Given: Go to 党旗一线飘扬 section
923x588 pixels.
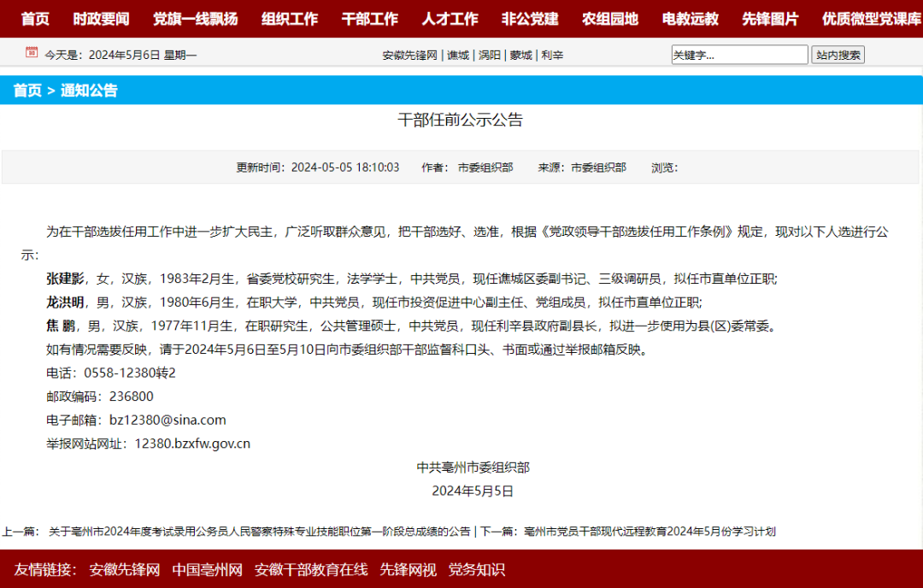Looking at the screenshot, I should click(195, 19).
